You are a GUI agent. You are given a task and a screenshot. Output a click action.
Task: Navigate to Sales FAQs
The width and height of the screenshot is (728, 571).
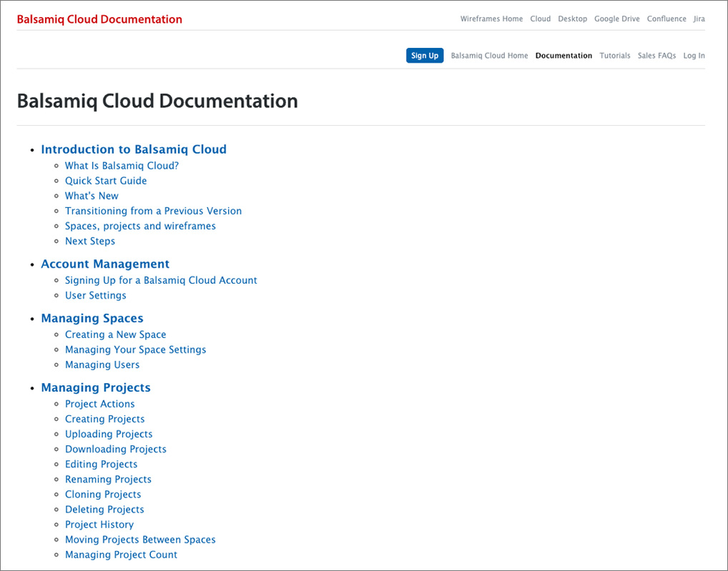pyautogui.click(x=656, y=56)
